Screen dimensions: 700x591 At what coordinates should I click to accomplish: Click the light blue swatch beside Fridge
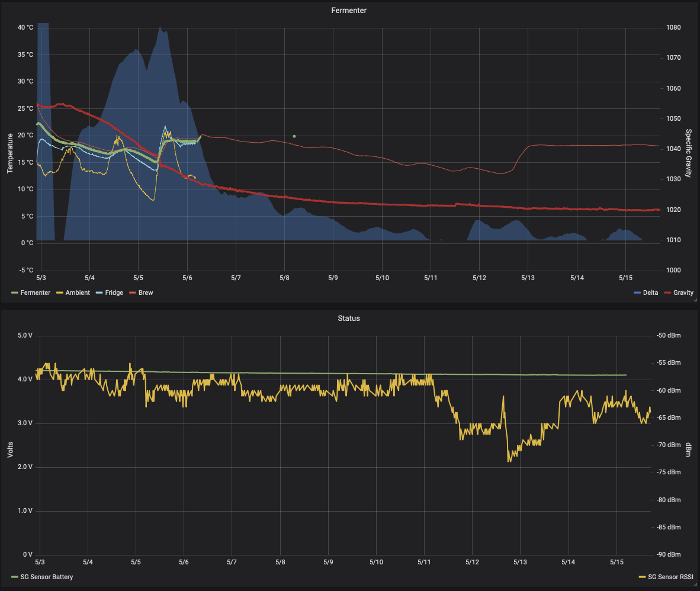[99, 293]
